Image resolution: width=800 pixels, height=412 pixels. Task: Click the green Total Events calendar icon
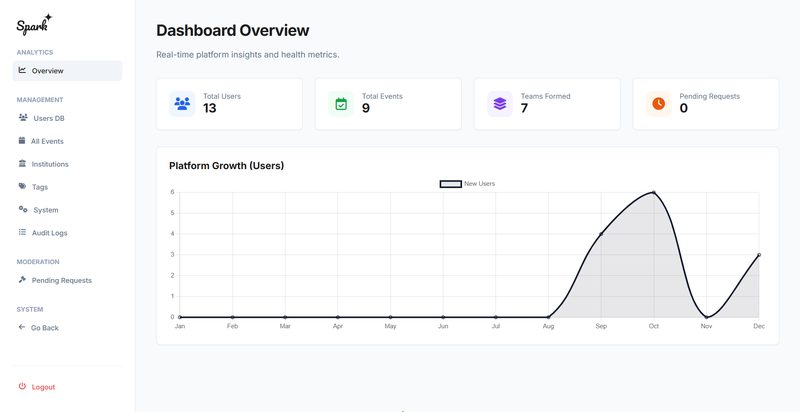pos(341,103)
